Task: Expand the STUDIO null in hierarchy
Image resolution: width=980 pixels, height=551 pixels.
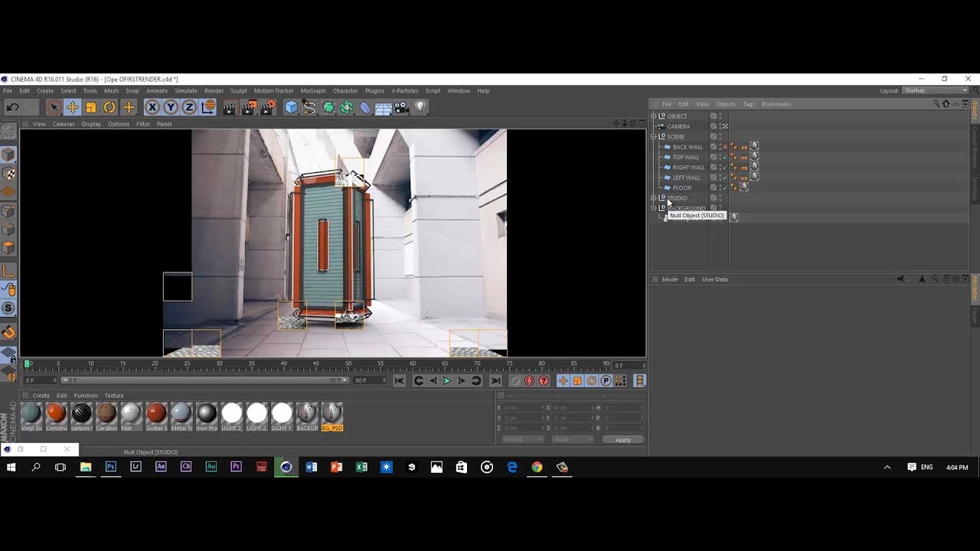Action: point(654,197)
